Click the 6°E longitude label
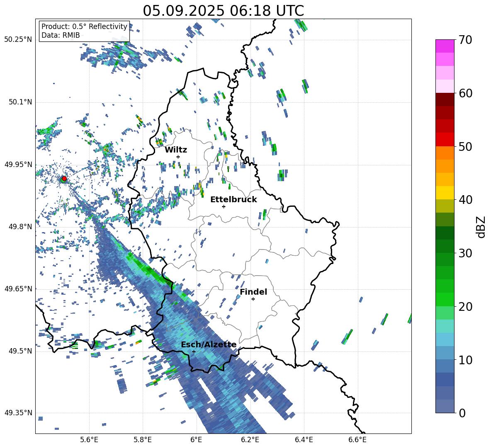 click(x=196, y=440)
